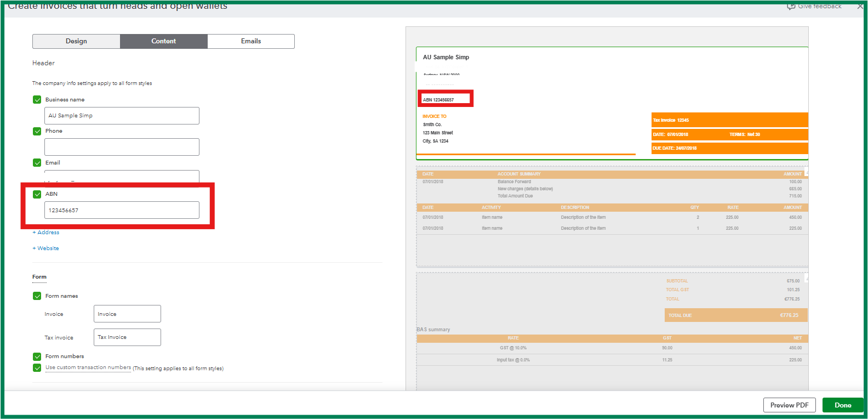Untick the ABN checkbox
Image resolution: width=868 pixels, height=419 pixels.
pos(37,194)
